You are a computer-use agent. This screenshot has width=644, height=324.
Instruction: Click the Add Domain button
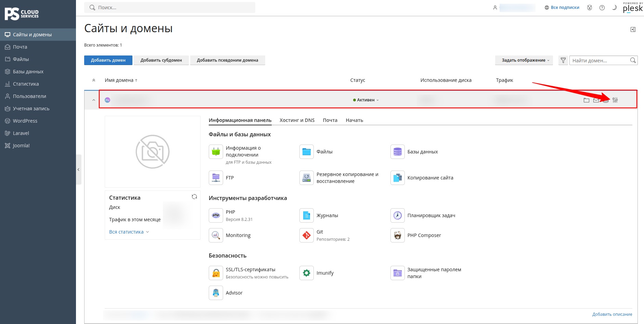(x=108, y=60)
